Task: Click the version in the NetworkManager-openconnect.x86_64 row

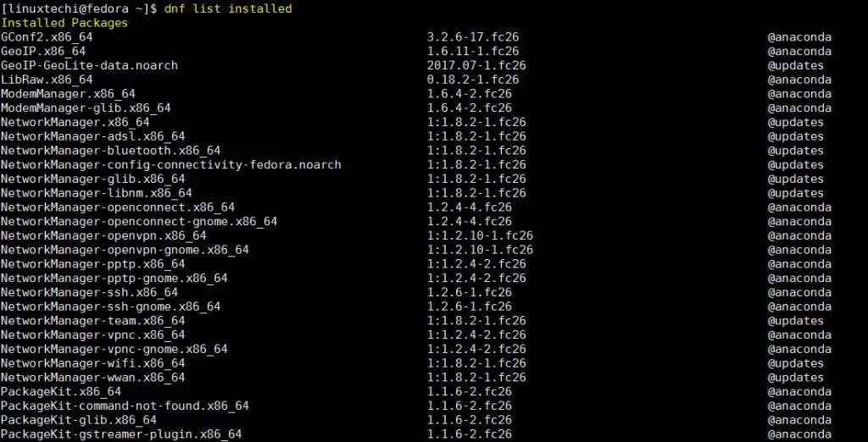Action: pyautogui.click(x=470, y=207)
